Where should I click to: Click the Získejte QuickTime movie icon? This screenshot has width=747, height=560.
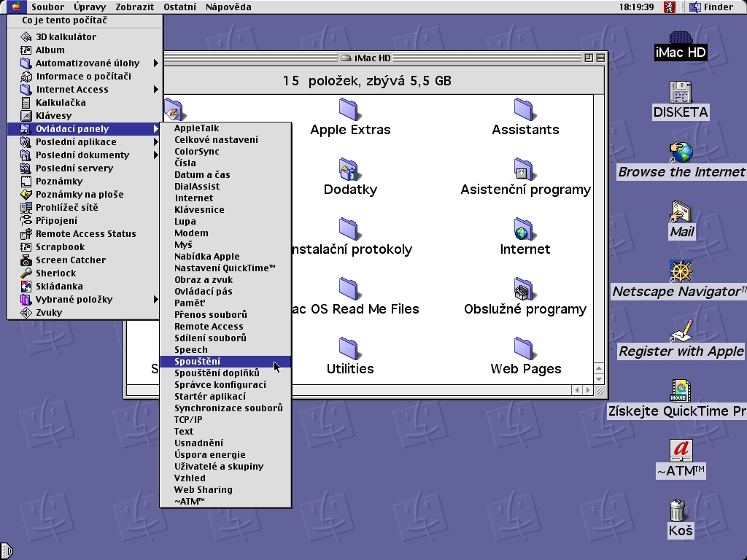[x=681, y=391]
